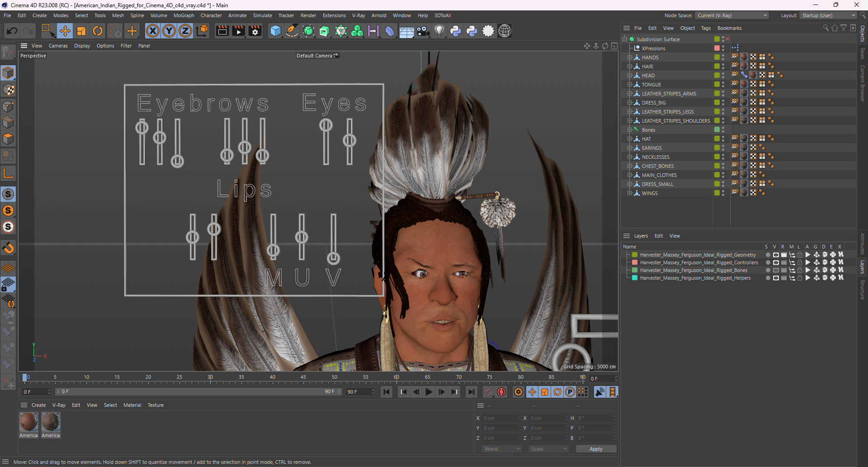Screen dimensions: 868x467
Task: Open viewport Cameras menu
Action: pos(58,46)
